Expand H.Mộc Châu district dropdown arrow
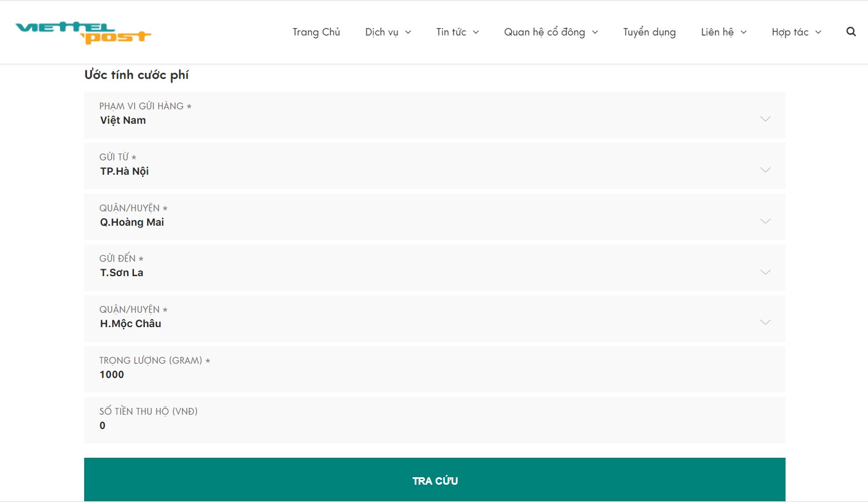The height and width of the screenshot is (503, 868). tap(765, 322)
